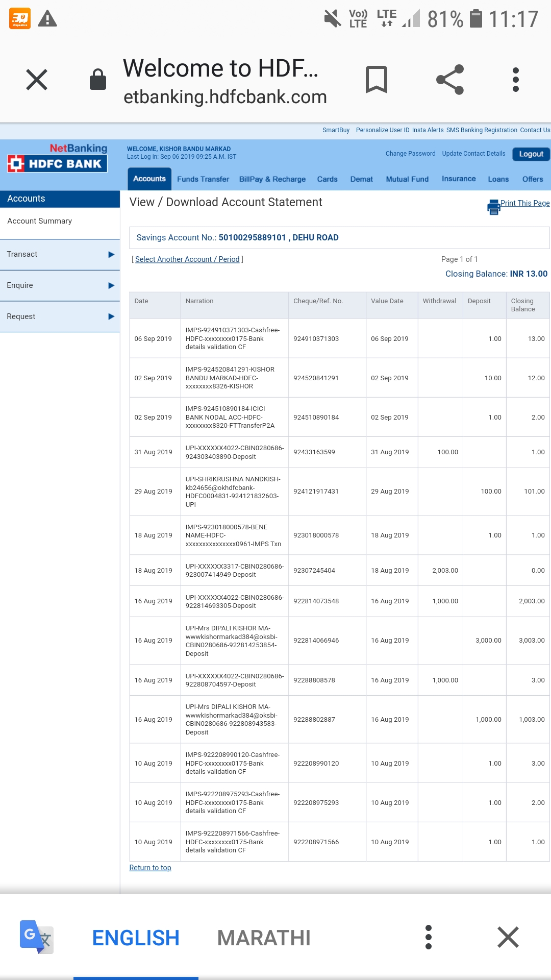Click the Accounts sidebar header
Viewport: 551px width, 980px height.
point(60,199)
